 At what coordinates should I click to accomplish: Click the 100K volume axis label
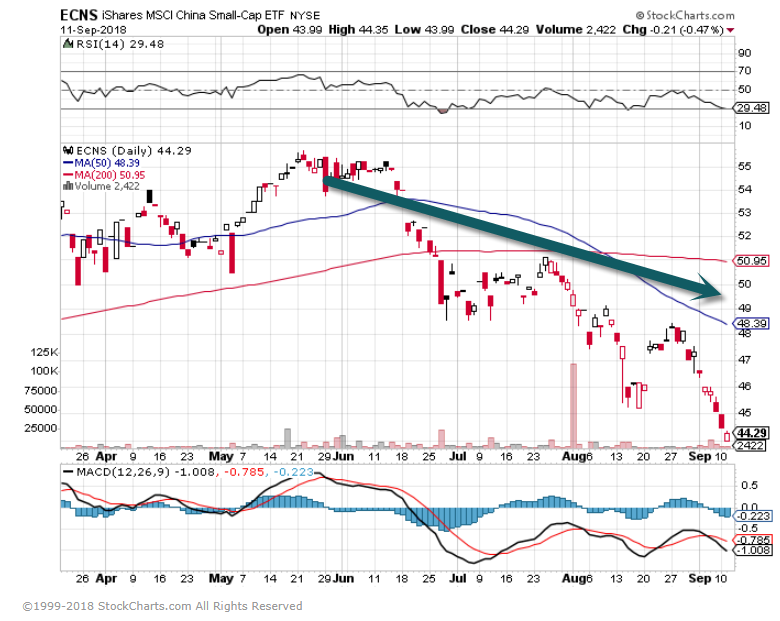(44, 371)
